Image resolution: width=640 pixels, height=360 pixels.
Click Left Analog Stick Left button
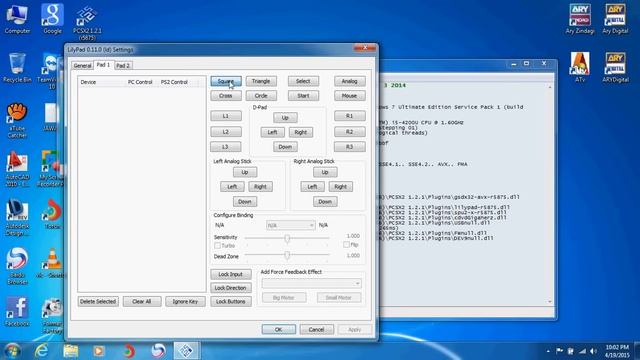point(232,187)
